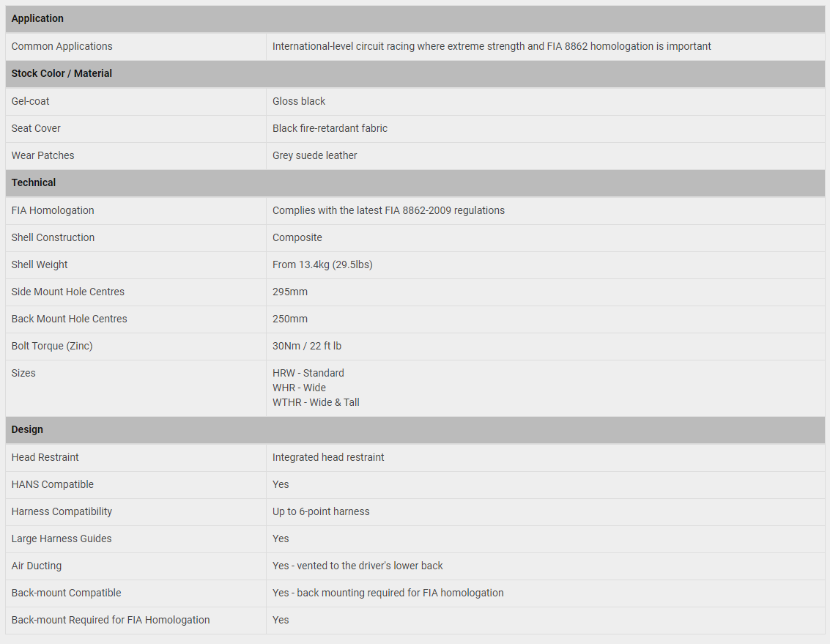The width and height of the screenshot is (830, 644).
Task: Click the Up to 6-point harness value
Action: click(321, 511)
